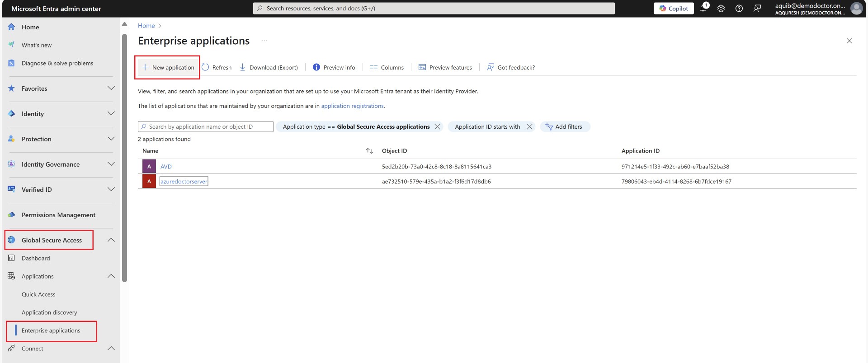Click the Verified ID icon
868x363 pixels.
pos(11,190)
